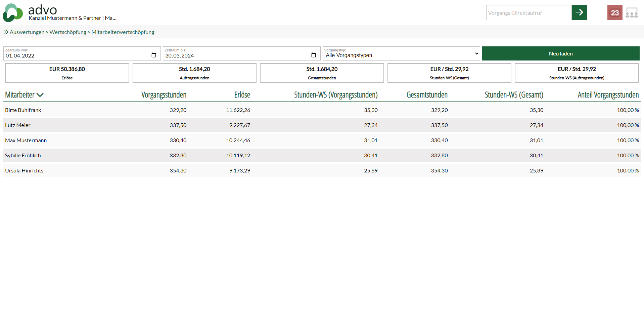Type in Vorgangs-Direktaufruf search field
The width and height of the screenshot is (644, 322).
point(528,13)
